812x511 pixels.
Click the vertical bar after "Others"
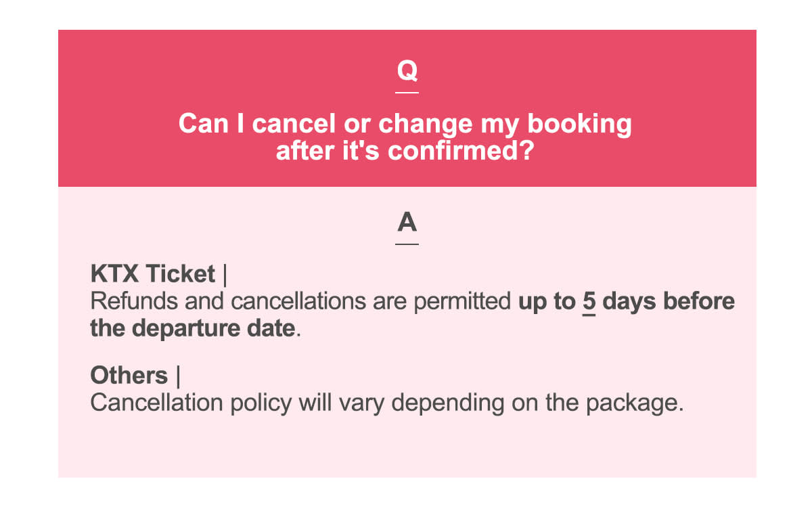(177, 376)
